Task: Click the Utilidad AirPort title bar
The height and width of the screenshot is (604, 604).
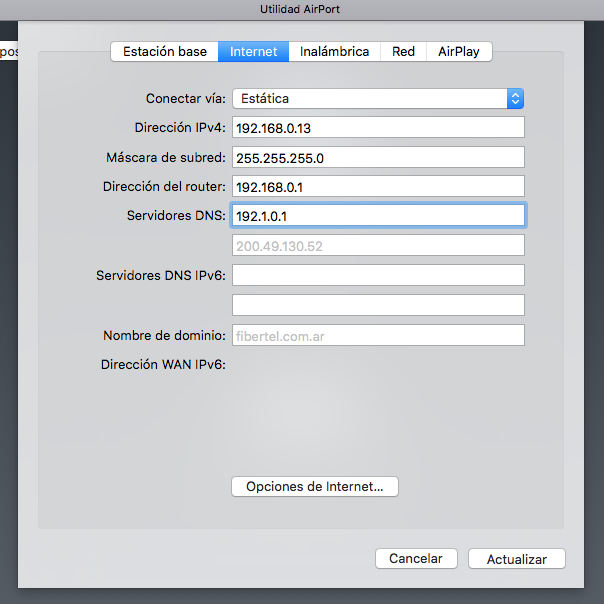Action: tap(301, 9)
